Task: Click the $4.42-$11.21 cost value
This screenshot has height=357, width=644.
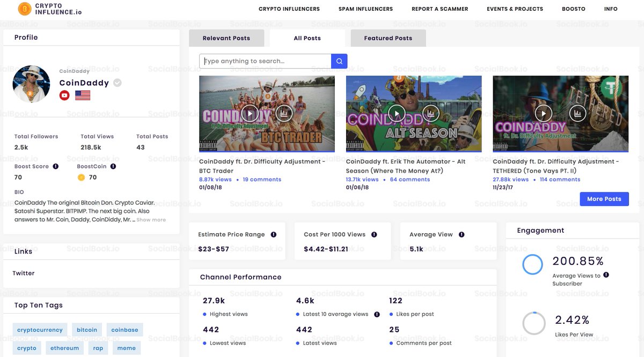Action: coord(326,249)
